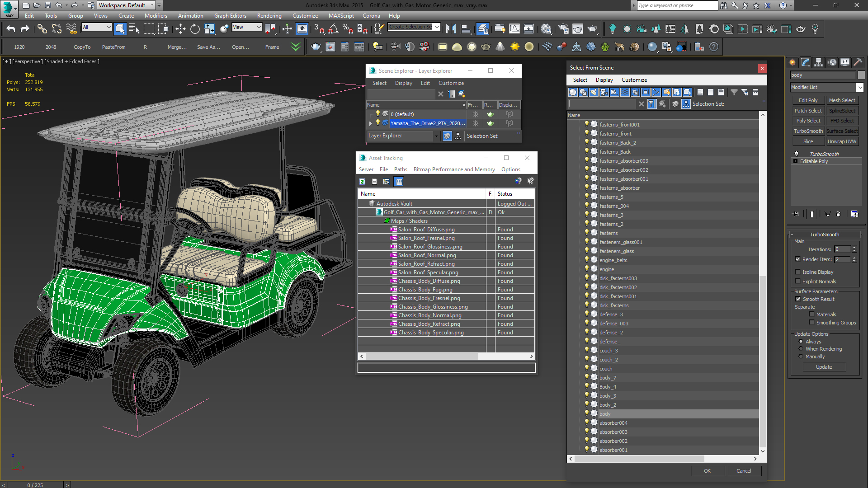
Task: Click OK in Select From Scene
Action: (x=708, y=471)
